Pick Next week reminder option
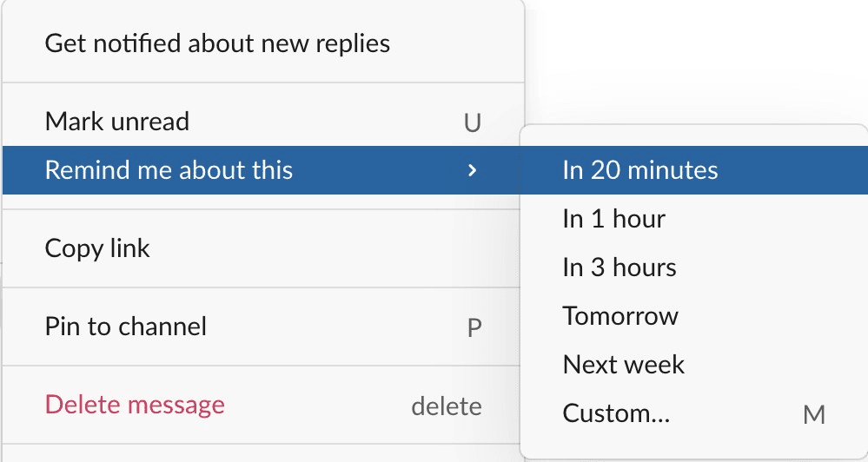 point(694,365)
